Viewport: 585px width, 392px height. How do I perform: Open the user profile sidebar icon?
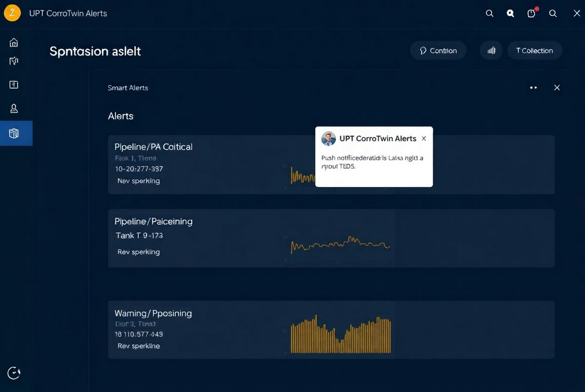pyautogui.click(x=14, y=108)
